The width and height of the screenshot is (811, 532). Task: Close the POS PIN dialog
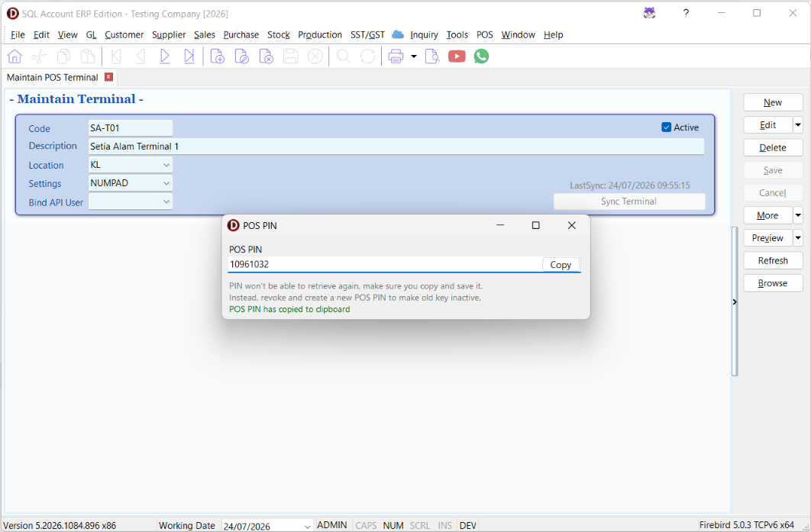coord(571,225)
